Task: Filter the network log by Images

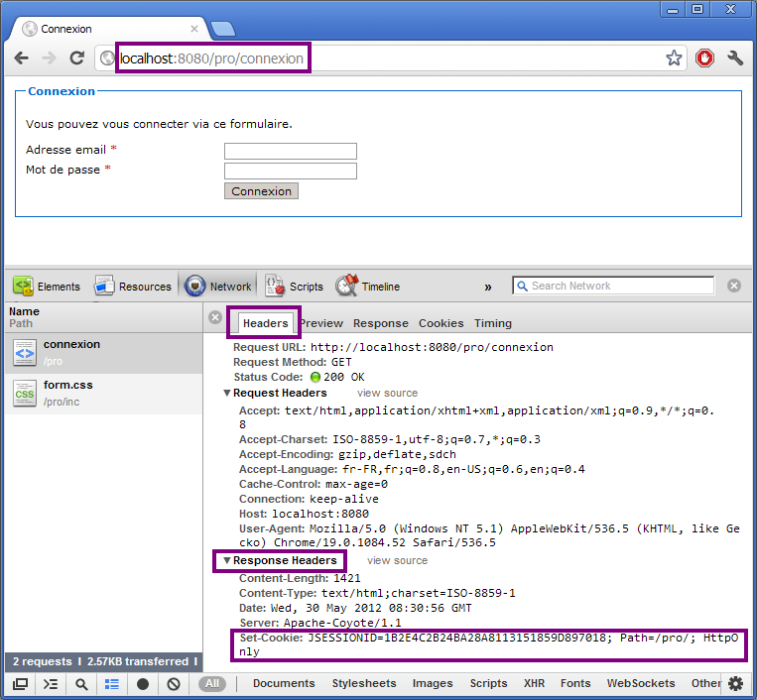Action: tap(433, 683)
